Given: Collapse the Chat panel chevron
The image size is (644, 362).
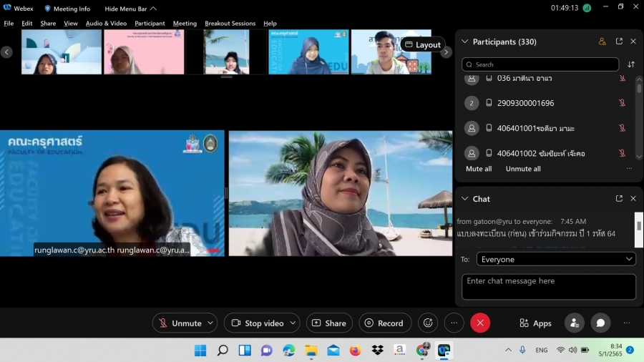Looking at the screenshot, I should pyautogui.click(x=464, y=198).
